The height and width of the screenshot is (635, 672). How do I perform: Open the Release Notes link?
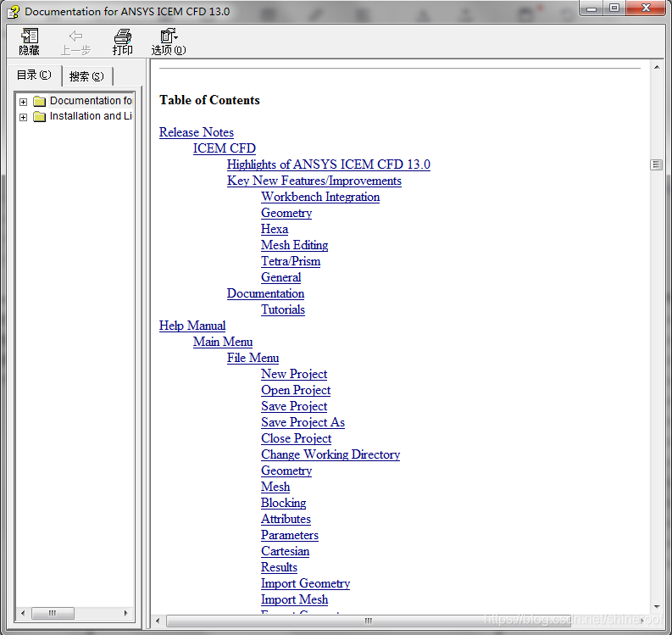(x=196, y=132)
